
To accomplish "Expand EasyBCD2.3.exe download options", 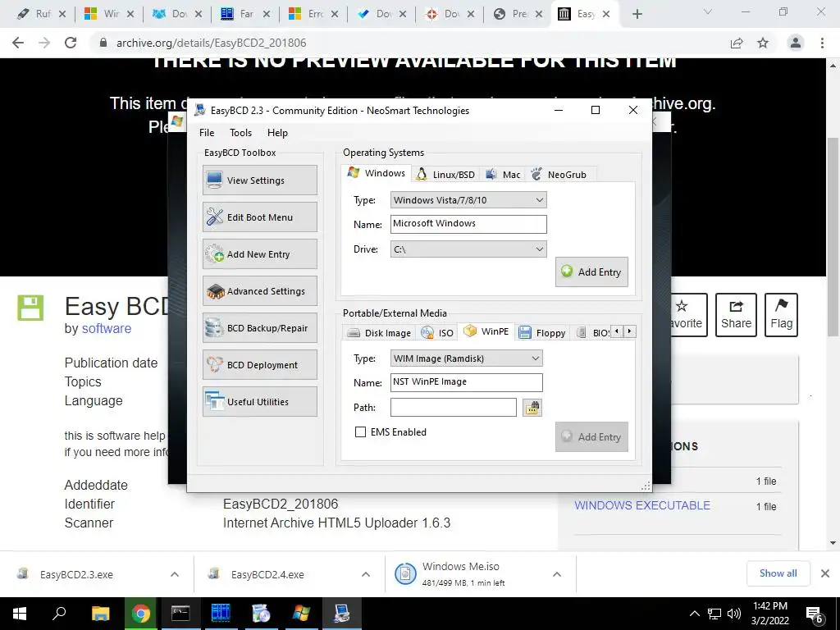I will pyautogui.click(x=175, y=574).
